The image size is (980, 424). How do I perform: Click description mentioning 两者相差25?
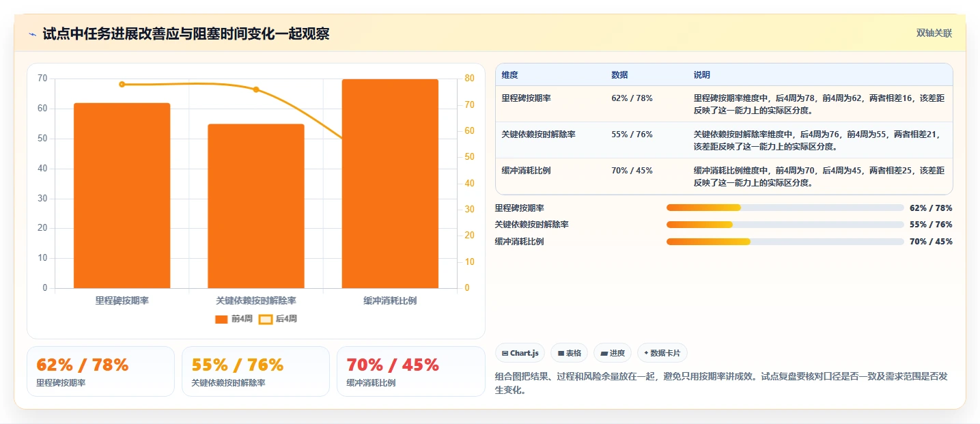coord(819,176)
